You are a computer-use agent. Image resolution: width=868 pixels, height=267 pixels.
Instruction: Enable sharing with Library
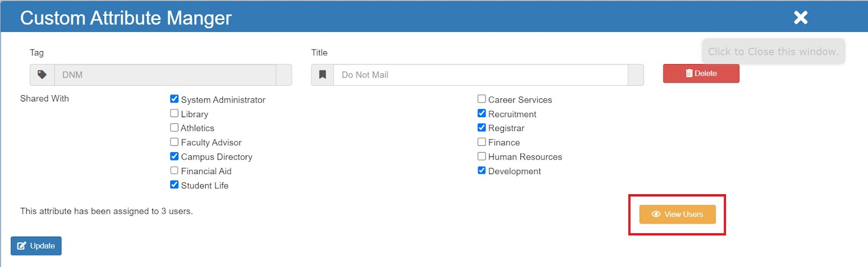pos(174,113)
